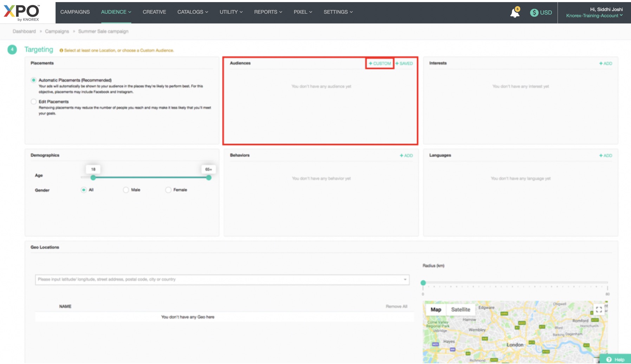Select Male gender radio button
Image resolution: width=631 pixels, height=364 pixels.
(x=126, y=190)
